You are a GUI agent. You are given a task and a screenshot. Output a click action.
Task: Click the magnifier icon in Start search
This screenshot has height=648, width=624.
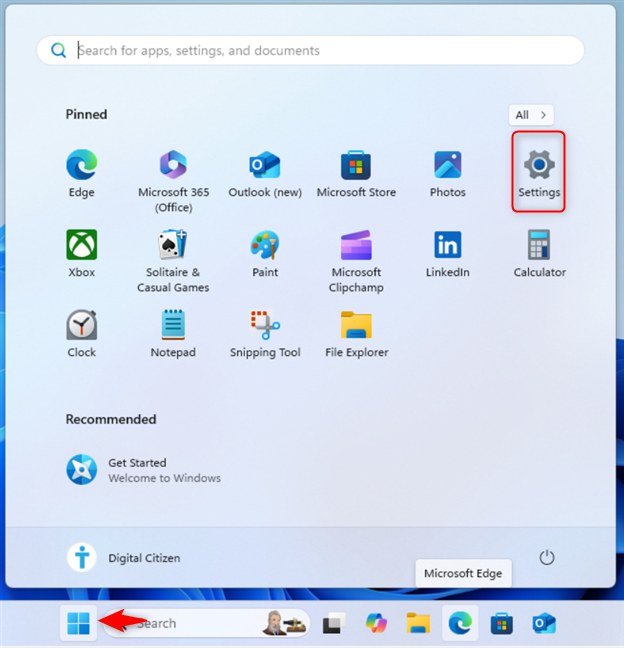[x=58, y=50]
